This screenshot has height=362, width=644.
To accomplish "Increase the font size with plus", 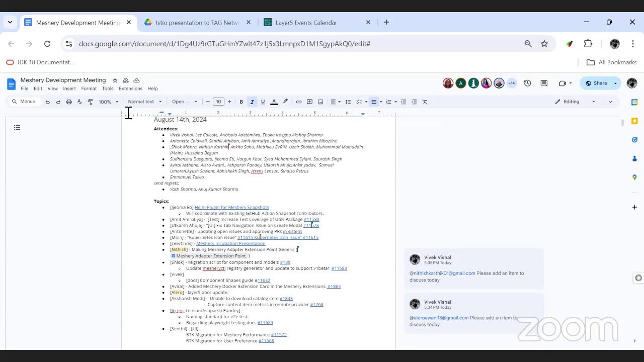I will pyautogui.click(x=229, y=102).
